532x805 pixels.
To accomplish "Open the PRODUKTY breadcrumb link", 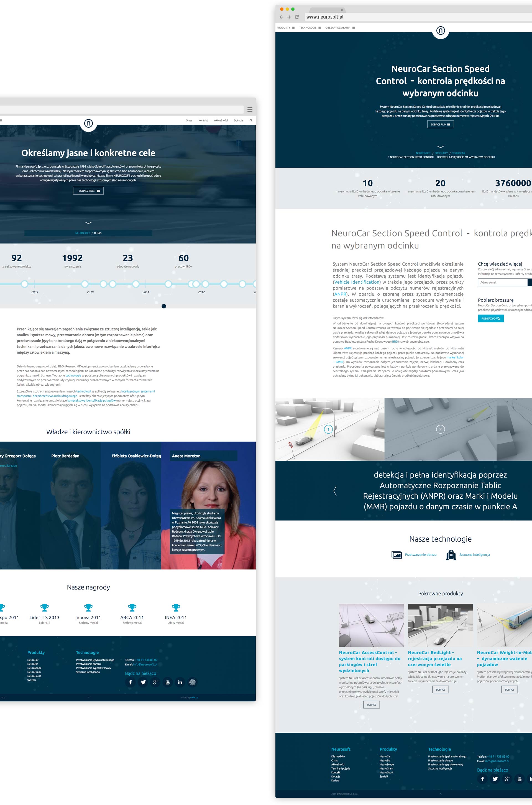I will click(441, 153).
